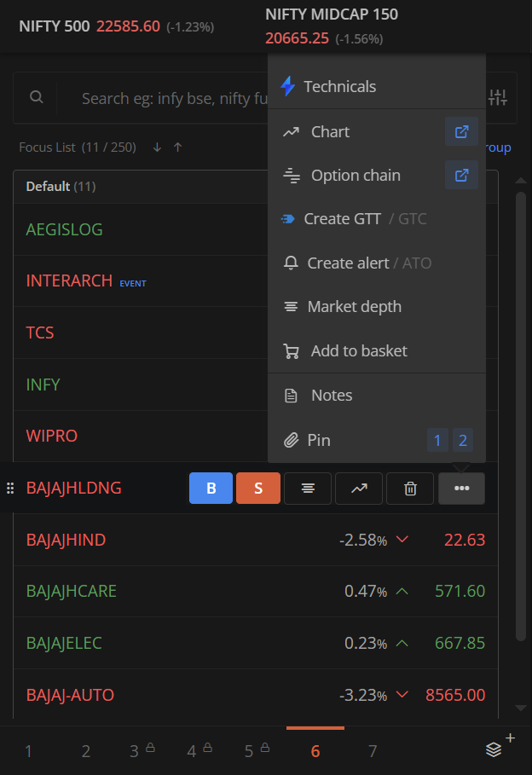
Task: Click the orange S sell button
Action: (258, 489)
